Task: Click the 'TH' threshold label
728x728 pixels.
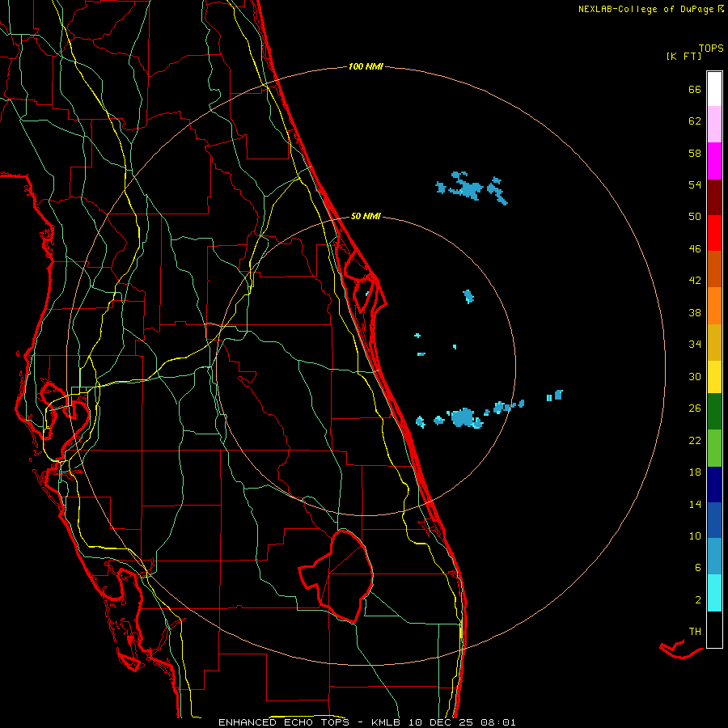Action: tap(695, 632)
